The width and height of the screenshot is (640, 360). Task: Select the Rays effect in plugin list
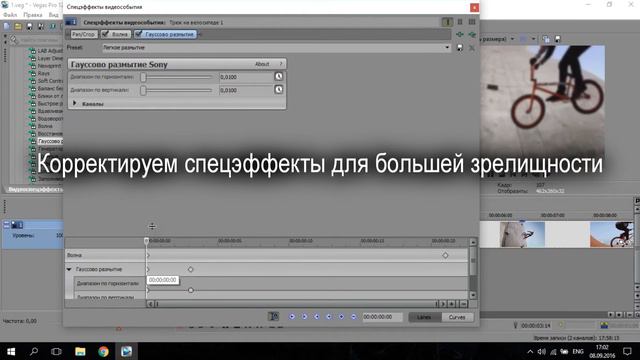[x=44, y=73]
